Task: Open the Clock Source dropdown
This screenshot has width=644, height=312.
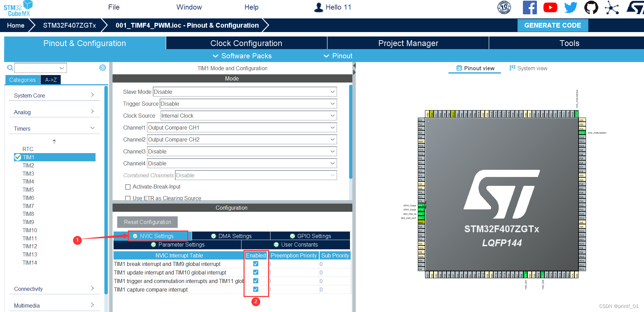Action: [x=249, y=116]
